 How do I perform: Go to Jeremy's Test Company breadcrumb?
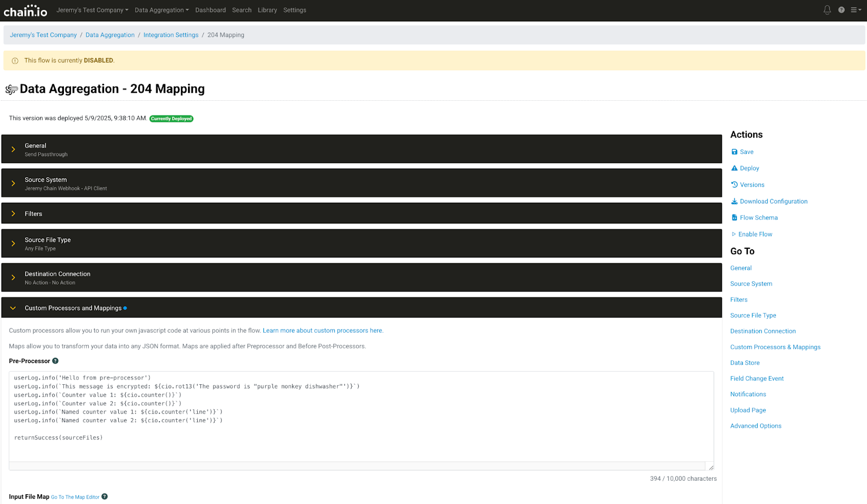click(43, 35)
